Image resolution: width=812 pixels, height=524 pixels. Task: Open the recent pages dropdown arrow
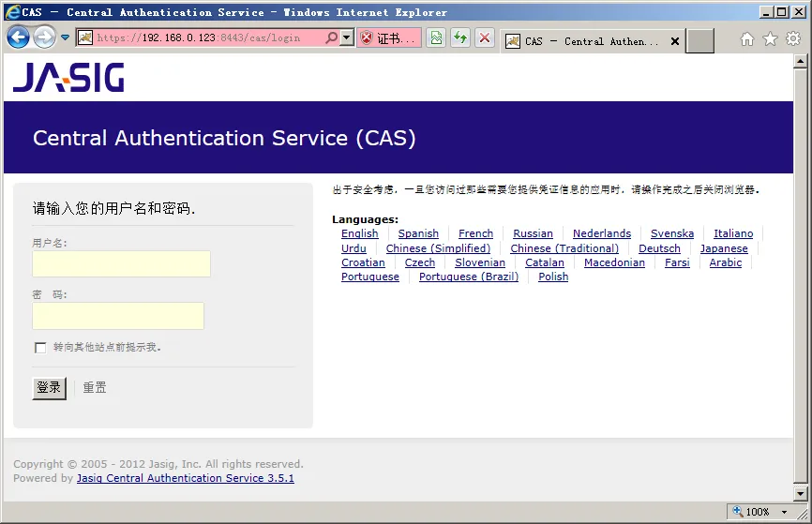point(66,37)
